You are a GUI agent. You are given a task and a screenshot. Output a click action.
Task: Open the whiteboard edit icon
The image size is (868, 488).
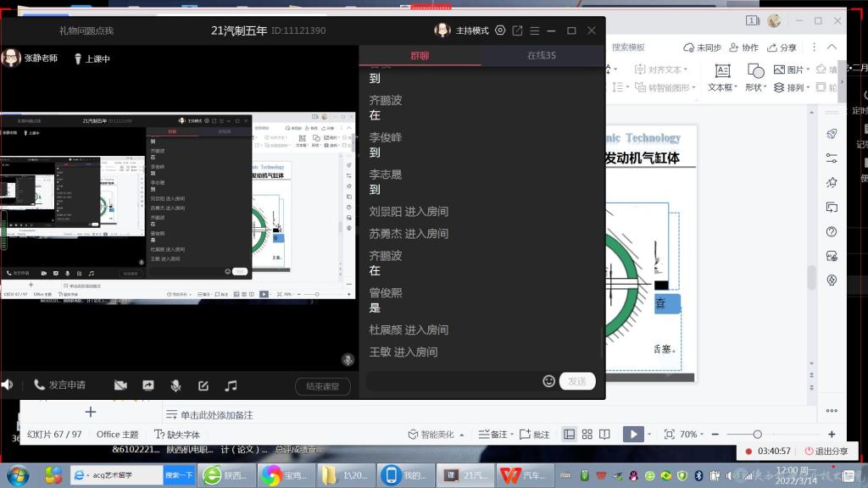click(x=203, y=385)
